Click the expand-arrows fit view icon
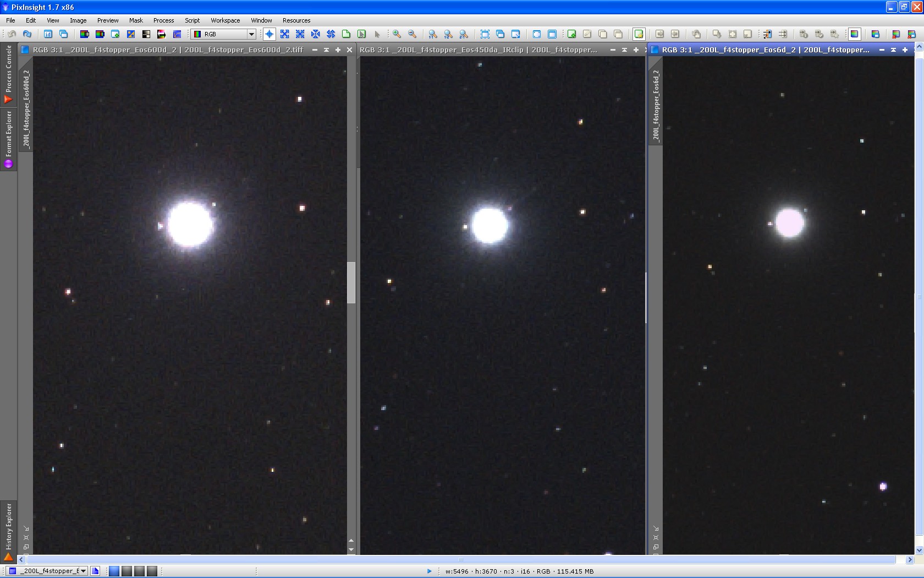This screenshot has height=578, width=924. 284,34
